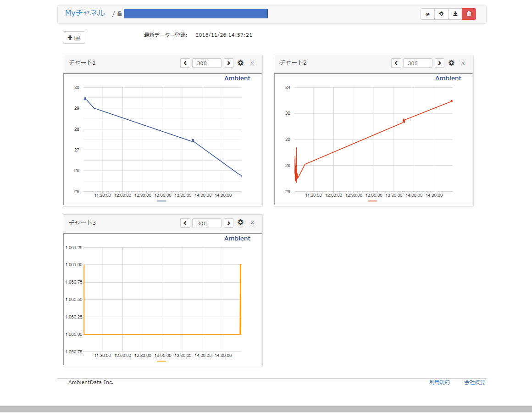Edit the 300 count field in チャート1
This screenshot has height=413, width=532.
click(207, 63)
